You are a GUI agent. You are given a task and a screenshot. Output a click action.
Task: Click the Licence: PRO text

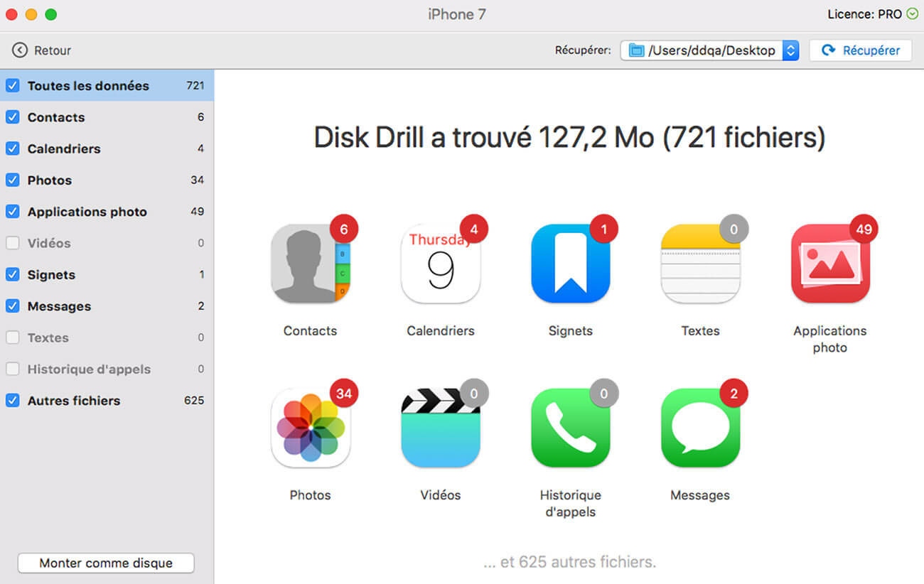coord(865,14)
